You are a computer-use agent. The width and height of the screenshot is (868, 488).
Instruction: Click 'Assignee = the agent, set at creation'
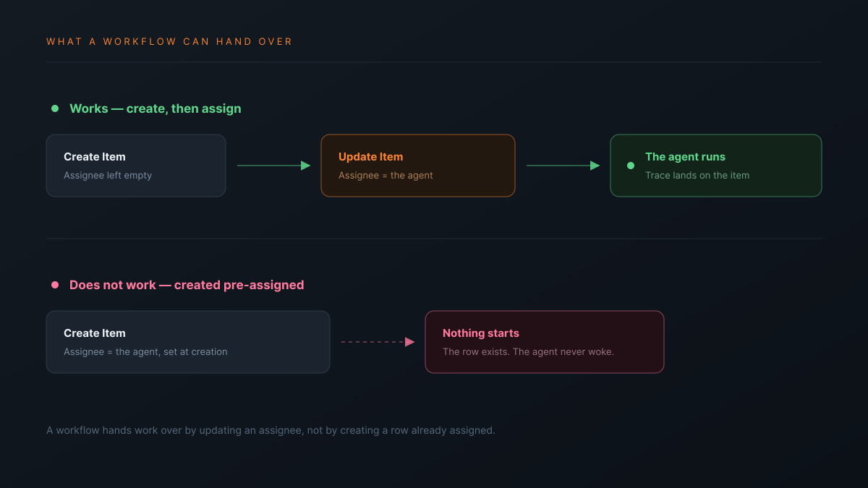click(145, 351)
